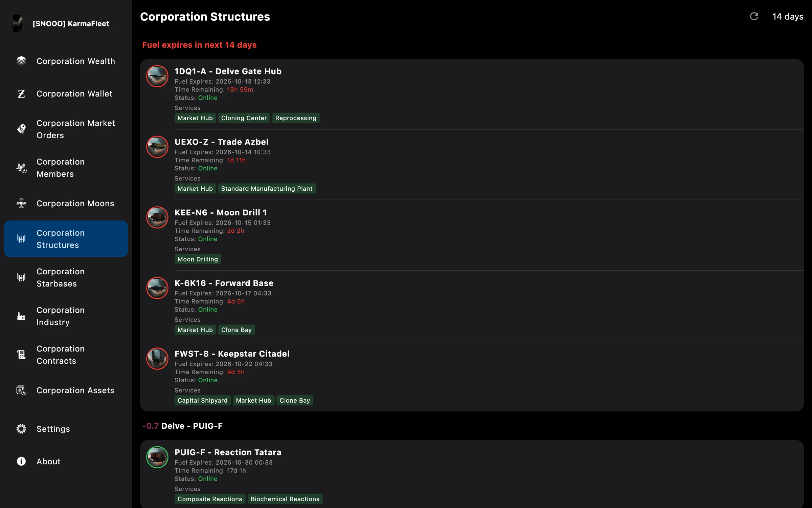
Task: Click the Corporation Market Orders tag icon
Action: click(x=21, y=129)
